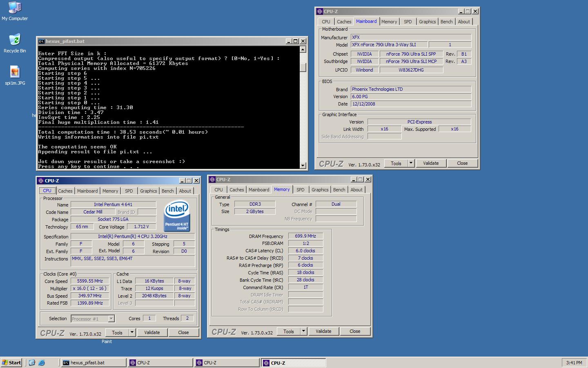Switch to Caches tab in Memory window

(236, 190)
